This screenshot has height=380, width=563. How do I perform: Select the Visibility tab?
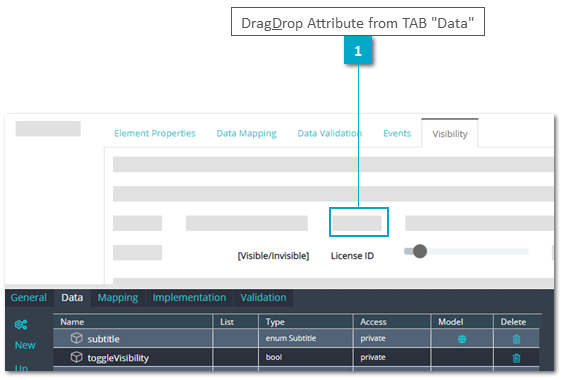(x=450, y=134)
